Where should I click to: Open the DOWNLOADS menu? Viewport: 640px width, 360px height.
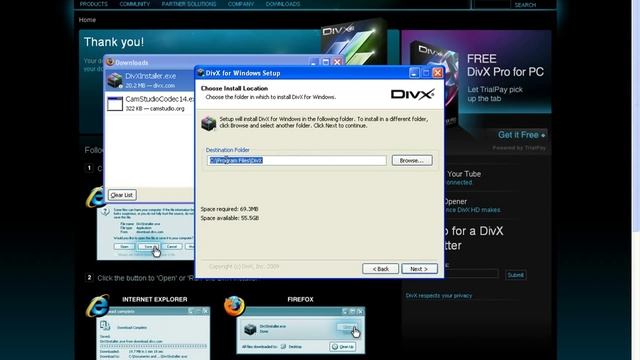283,4
